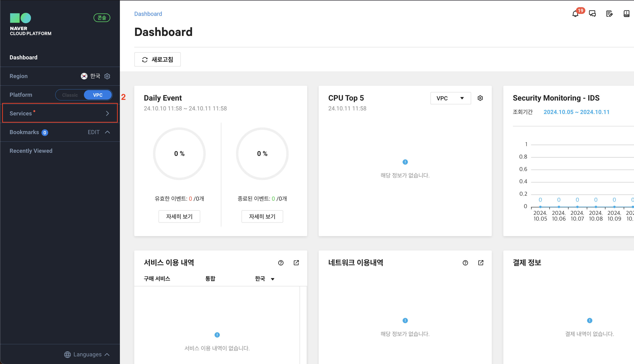The width and height of the screenshot is (634, 364).
Task: Click 자세히 보기 under 유효한 이벤트
Action: click(179, 216)
